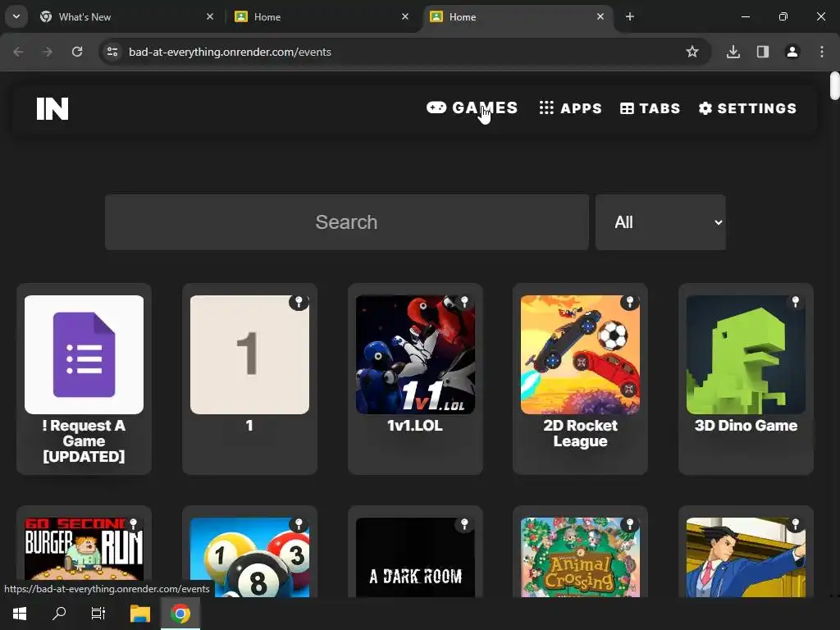Open the Windows Start menu
The image size is (840, 630).
20,614
